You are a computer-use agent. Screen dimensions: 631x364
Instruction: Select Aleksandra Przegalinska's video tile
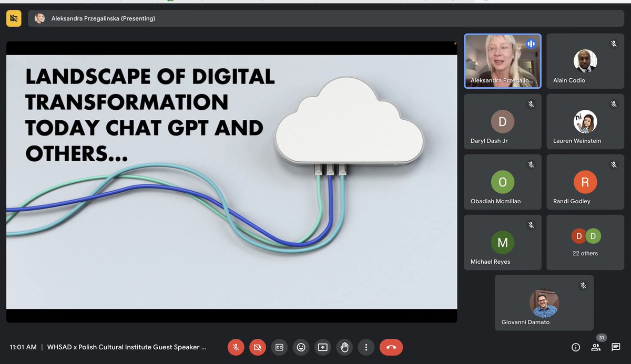[503, 61]
